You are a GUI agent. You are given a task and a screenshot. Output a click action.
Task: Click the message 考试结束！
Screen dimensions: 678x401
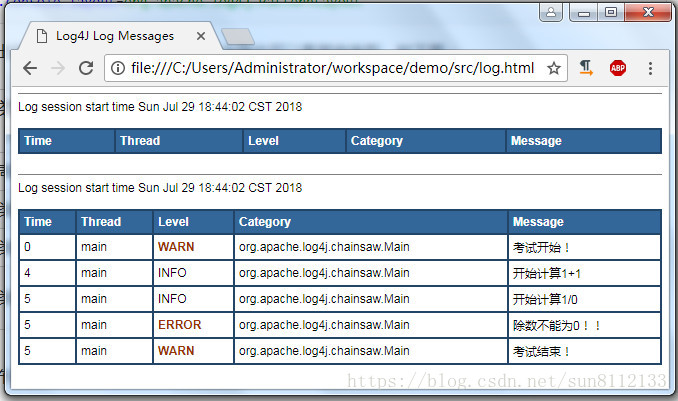point(542,352)
